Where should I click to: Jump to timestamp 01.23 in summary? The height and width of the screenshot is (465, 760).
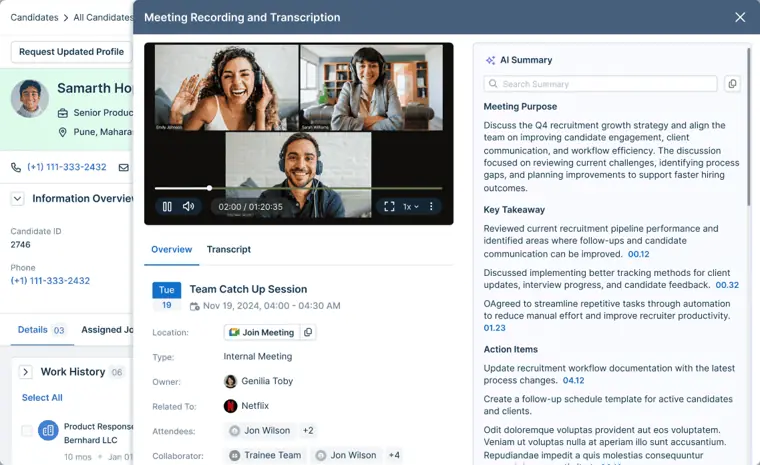494,328
